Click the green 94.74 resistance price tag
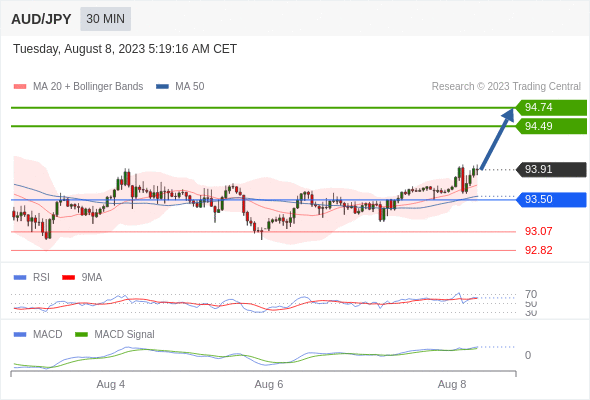The image size is (590, 400). pos(551,108)
